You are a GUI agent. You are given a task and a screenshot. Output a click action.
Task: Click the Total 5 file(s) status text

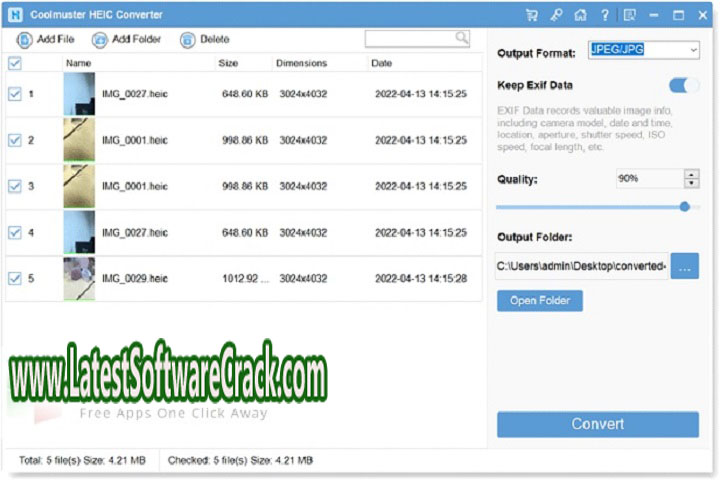tap(82, 460)
